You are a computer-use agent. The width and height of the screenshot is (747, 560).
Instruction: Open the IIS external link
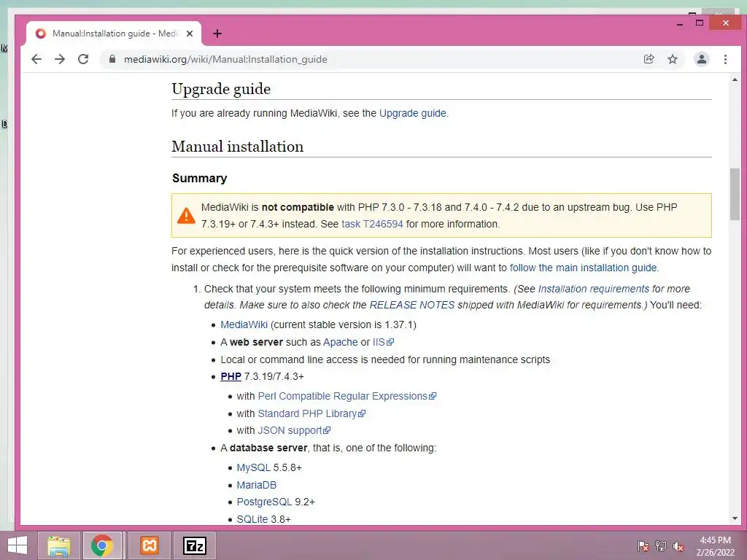tap(383, 342)
